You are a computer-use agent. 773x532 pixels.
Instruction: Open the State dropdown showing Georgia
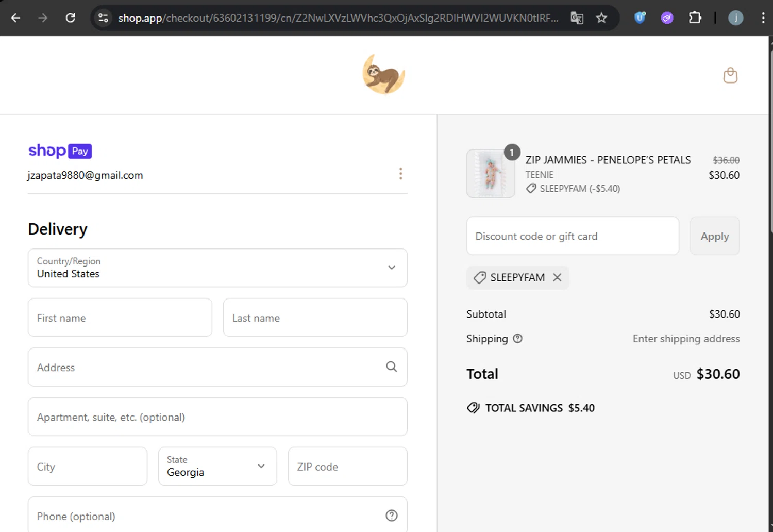point(217,466)
